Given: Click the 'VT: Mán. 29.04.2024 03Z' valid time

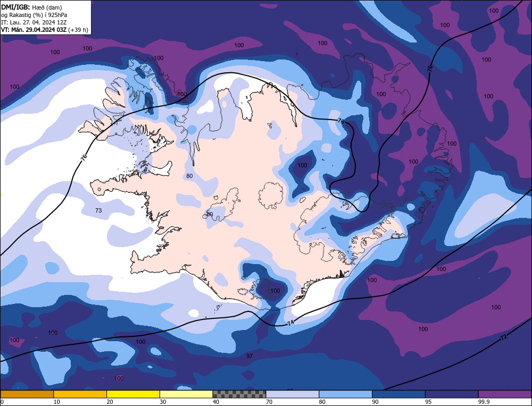Looking at the screenshot, I should [x=34, y=30].
